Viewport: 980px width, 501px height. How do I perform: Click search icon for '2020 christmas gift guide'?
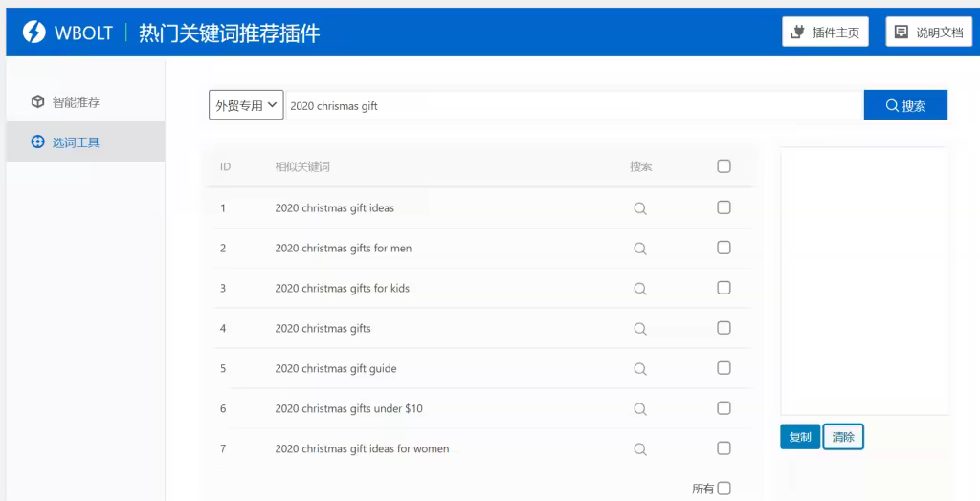click(640, 368)
